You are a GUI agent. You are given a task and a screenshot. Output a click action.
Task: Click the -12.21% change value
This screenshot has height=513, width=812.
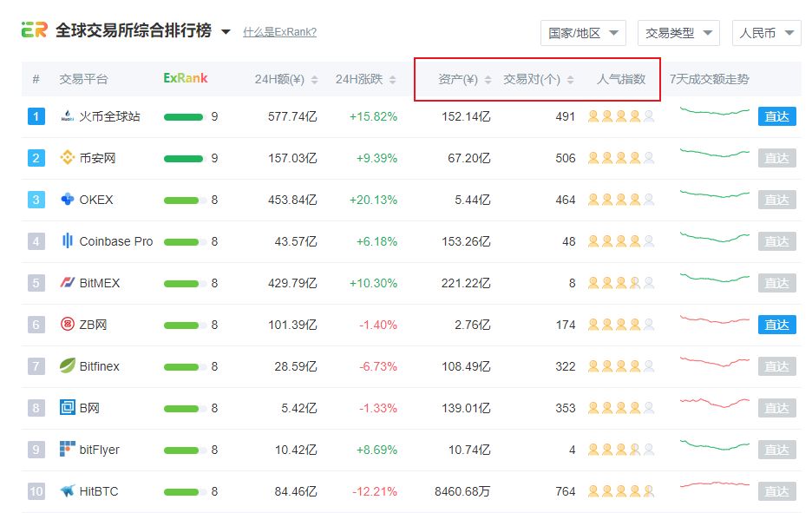click(x=375, y=491)
